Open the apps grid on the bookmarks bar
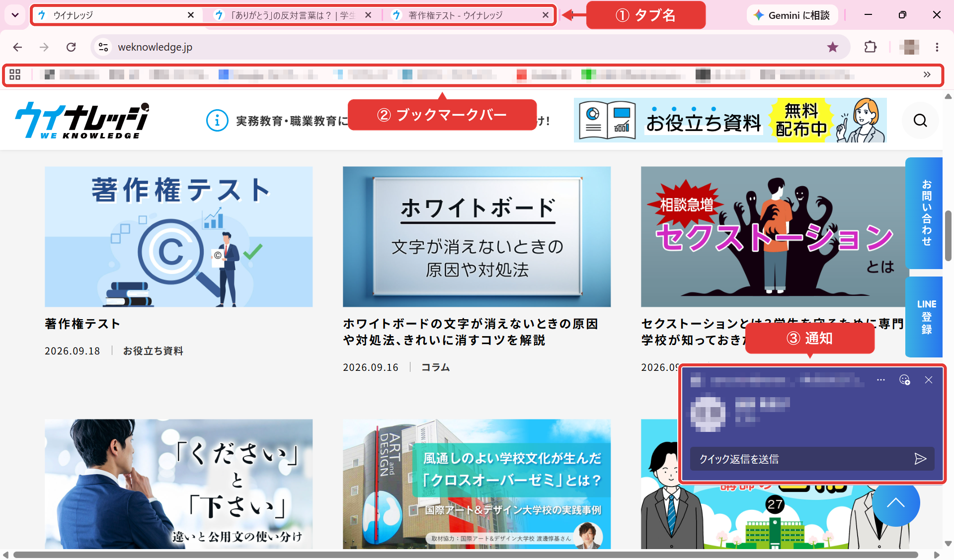Viewport: 954px width, 560px height. click(15, 74)
